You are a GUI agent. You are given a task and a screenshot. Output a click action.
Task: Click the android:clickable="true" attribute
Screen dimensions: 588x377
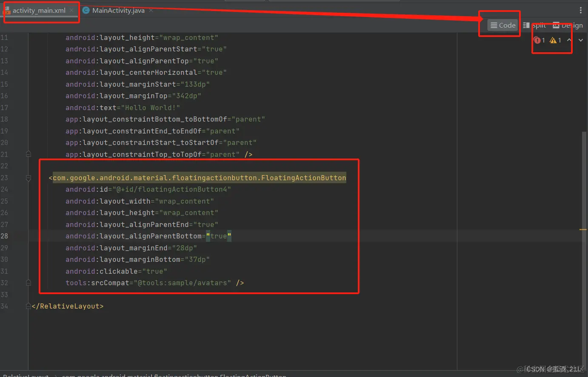pos(116,272)
